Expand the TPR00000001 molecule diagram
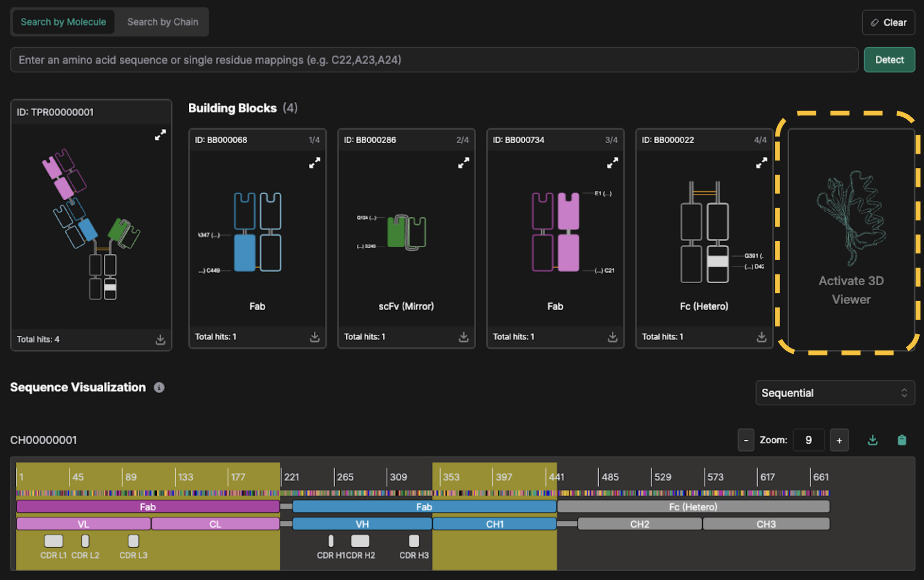The width and height of the screenshot is (924, 580). (160, 135)
